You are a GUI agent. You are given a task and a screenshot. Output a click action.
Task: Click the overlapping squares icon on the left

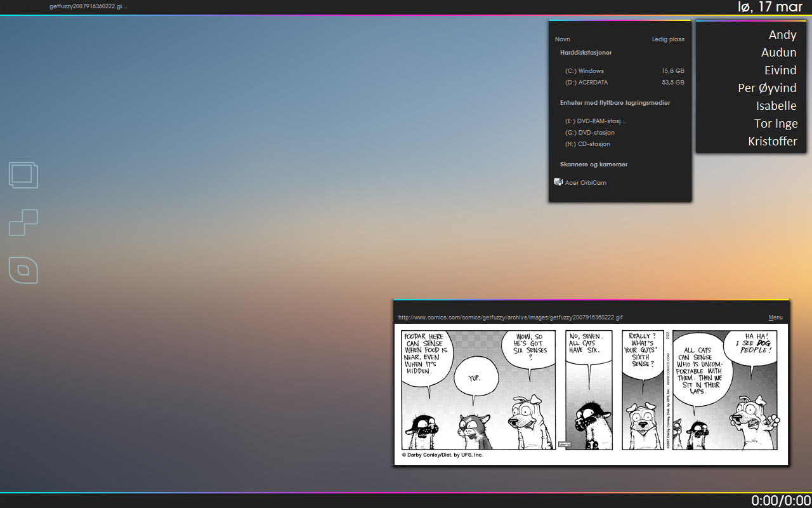(x=23, y=175)
